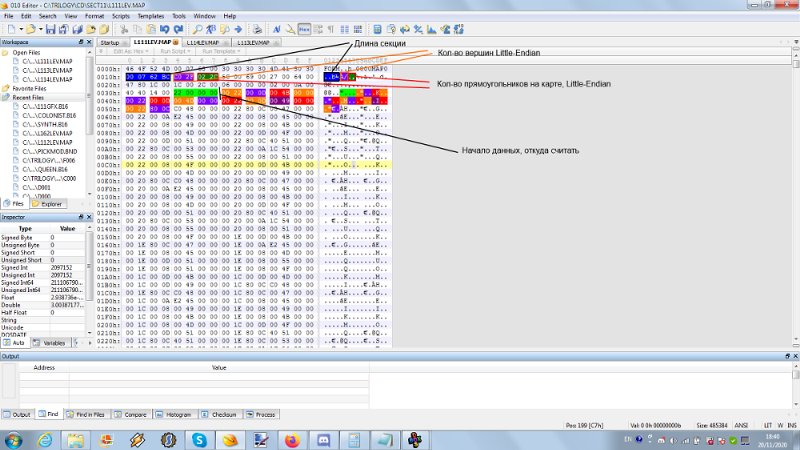The height and width of the screenshot is (450, 800).
Task: Open Replace with the A-B toolbar icon
Action: 211,29
